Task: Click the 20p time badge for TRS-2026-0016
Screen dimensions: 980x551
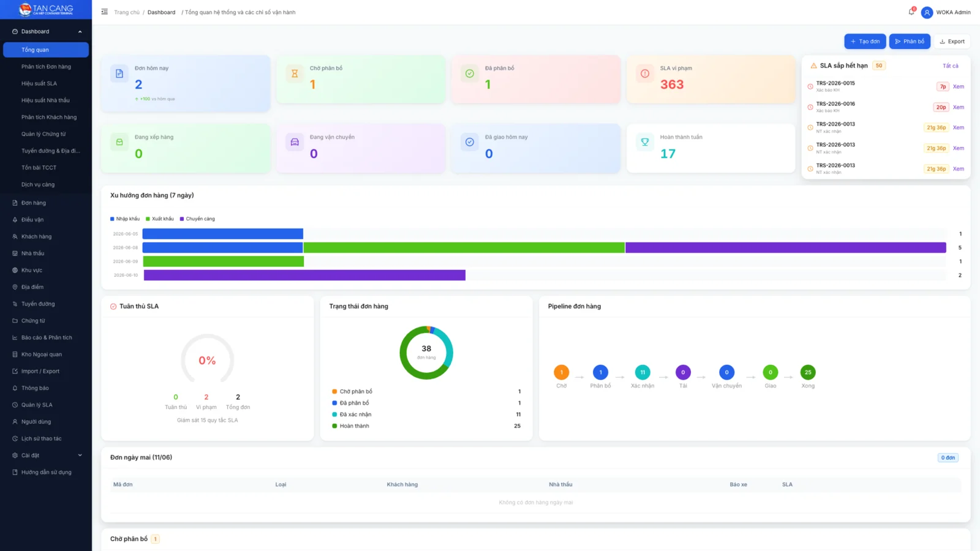Action: coord(941,107)
